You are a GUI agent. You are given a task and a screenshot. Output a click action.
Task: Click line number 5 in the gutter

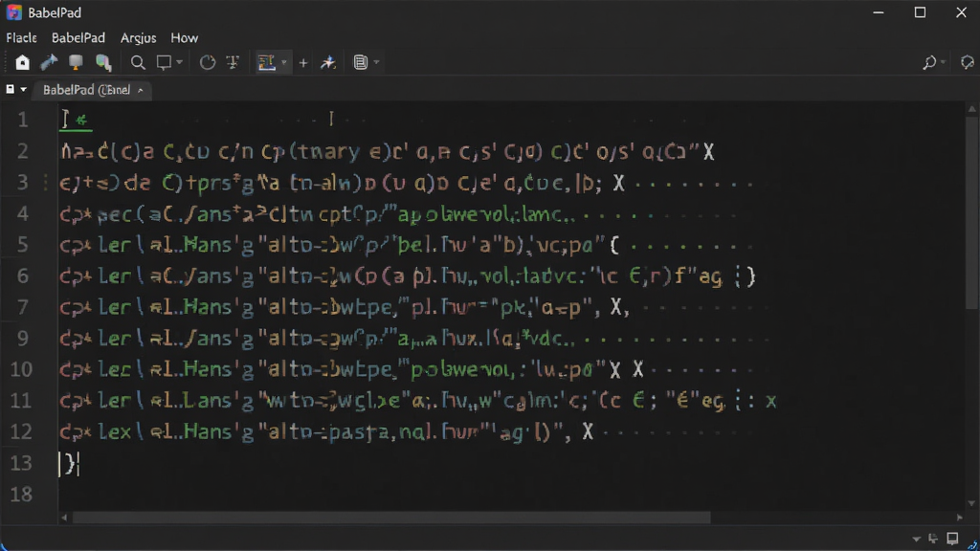(x=23, y=244)
